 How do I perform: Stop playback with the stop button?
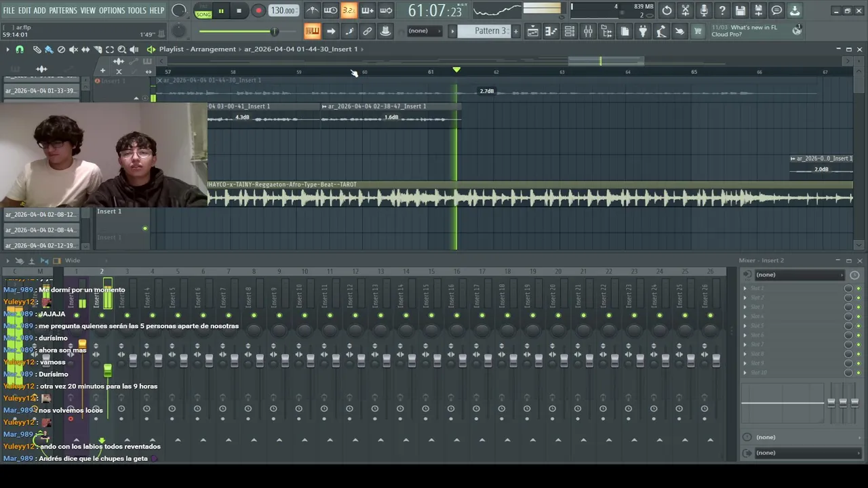[x=239, y=11]
